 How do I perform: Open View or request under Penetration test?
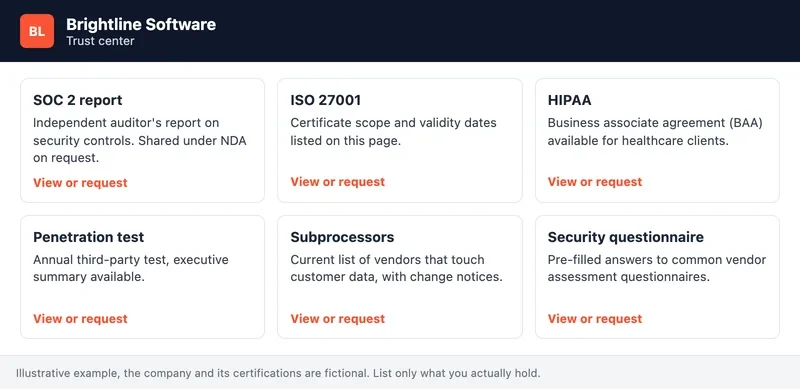pyautogui.click(x=80, y=319)
